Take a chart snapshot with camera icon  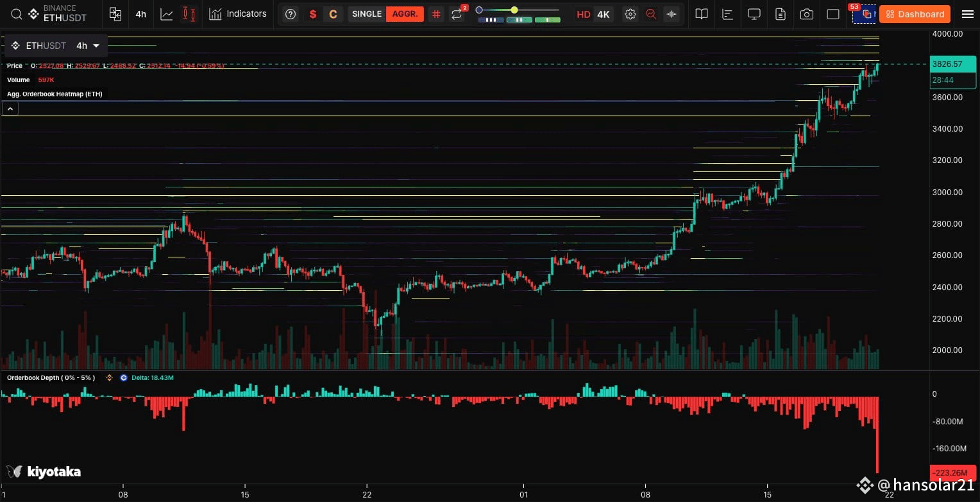coord(807,14)
